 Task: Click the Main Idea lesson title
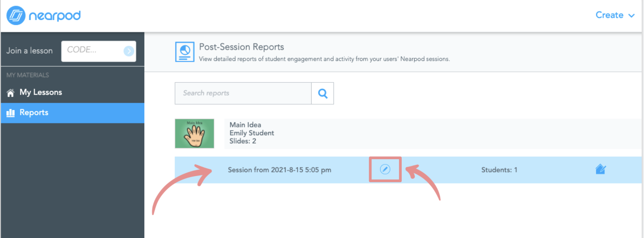click(x=245, y=125)
